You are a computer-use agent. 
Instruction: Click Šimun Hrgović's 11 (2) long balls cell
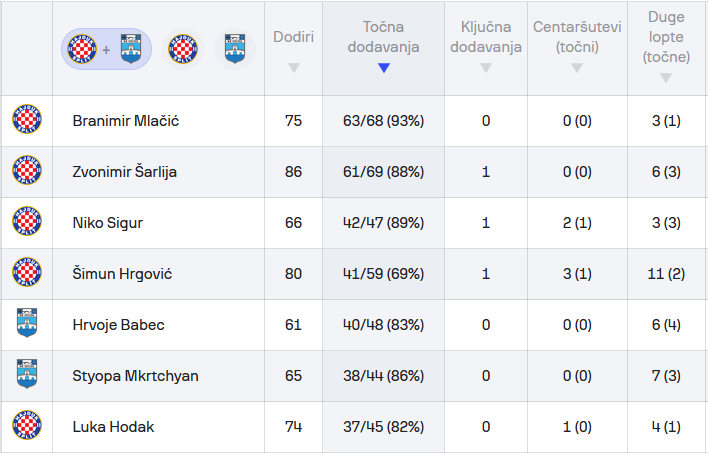pyautogui.click(x=666, y=274)
